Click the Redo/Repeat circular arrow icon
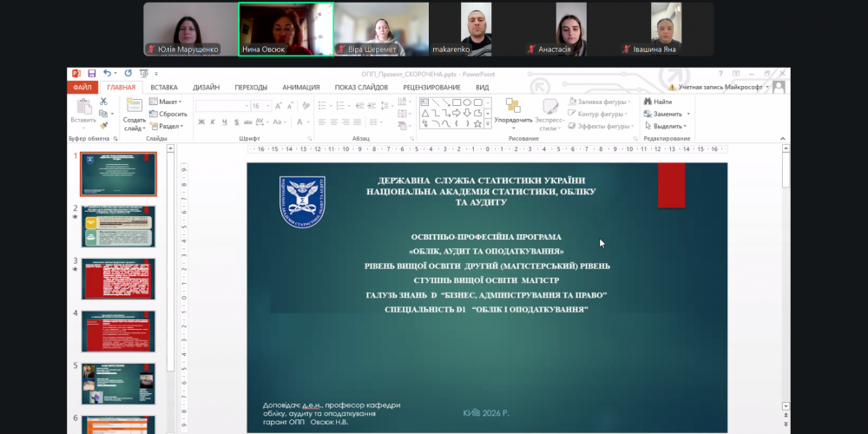 point(128,73)
